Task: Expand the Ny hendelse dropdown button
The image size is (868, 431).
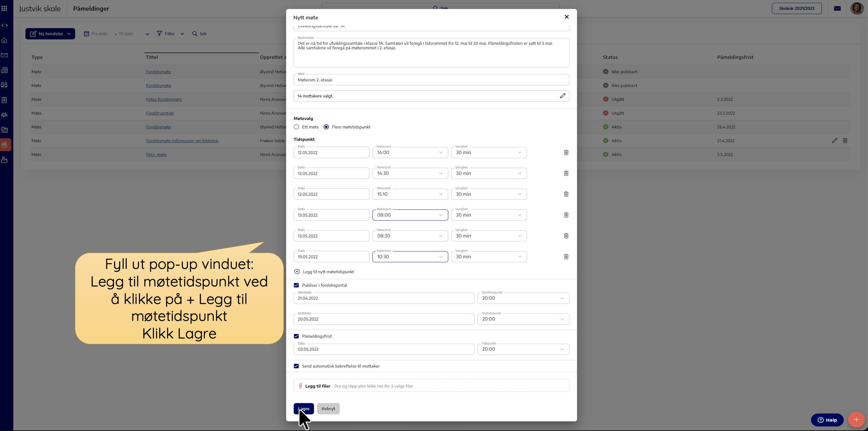Action: (x=50, y=34)
